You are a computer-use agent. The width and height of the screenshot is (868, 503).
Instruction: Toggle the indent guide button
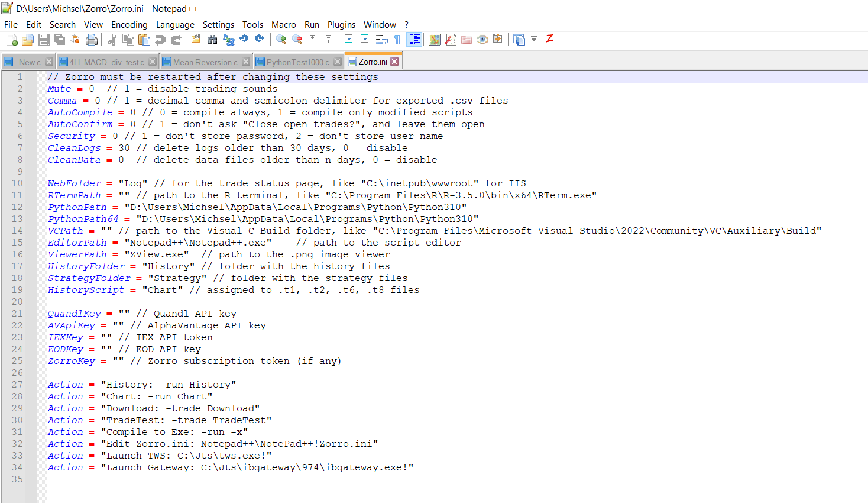pyautogui.click(x=415, y=40)
